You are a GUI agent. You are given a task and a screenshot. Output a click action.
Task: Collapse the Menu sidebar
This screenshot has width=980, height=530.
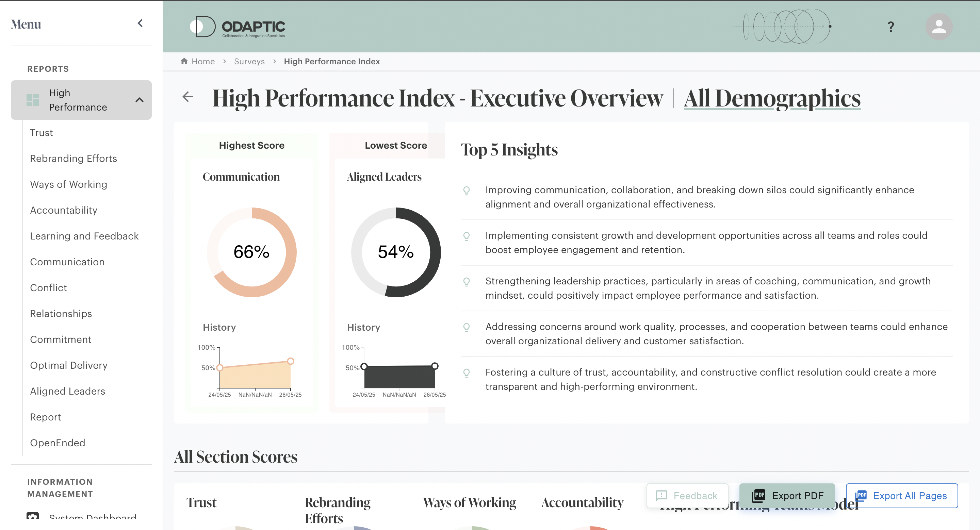(140, 23)
